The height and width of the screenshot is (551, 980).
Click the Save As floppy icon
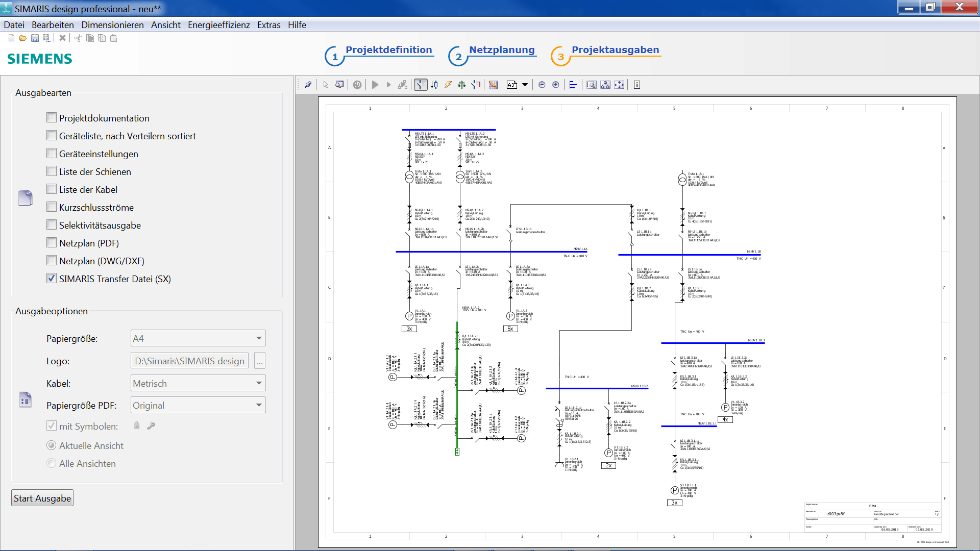coord(46,38)
